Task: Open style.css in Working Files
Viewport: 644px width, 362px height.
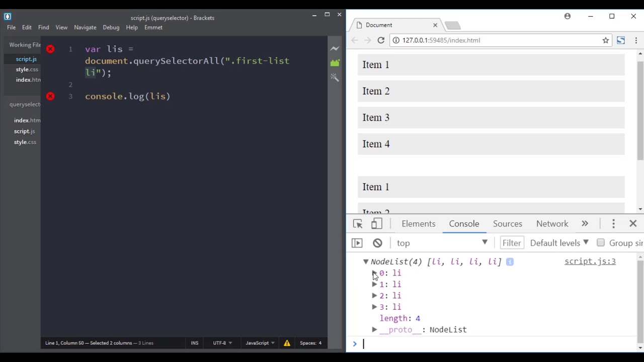Action: 27,69
